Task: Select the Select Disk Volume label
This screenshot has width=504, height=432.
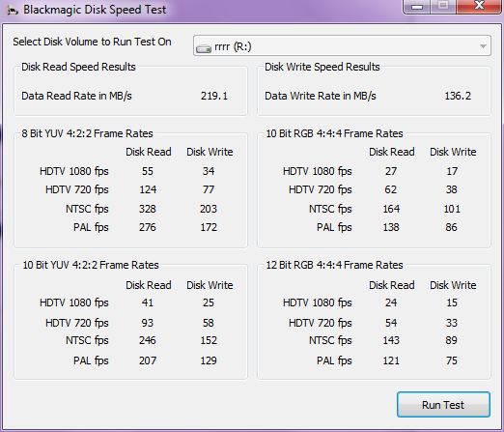Action: point(92,42)
